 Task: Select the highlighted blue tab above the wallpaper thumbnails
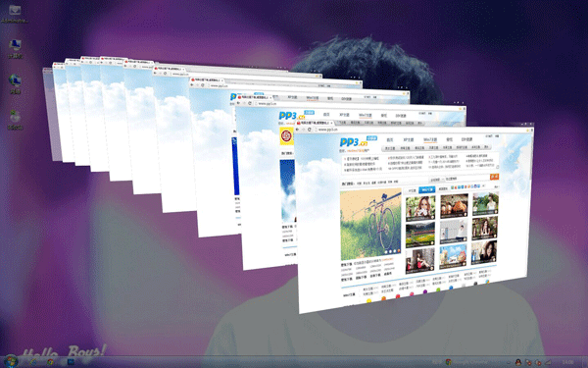(x=426, y=190)
